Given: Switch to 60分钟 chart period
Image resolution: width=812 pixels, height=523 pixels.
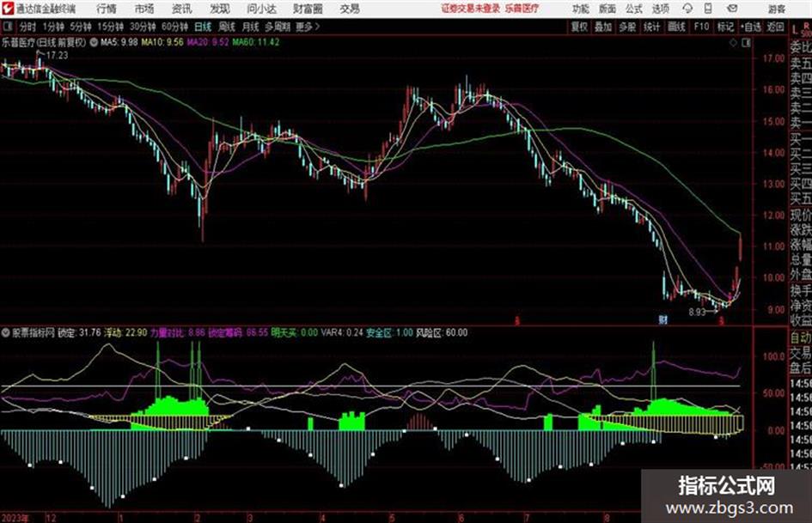Looking at the screenshot, I should (175, 27).
